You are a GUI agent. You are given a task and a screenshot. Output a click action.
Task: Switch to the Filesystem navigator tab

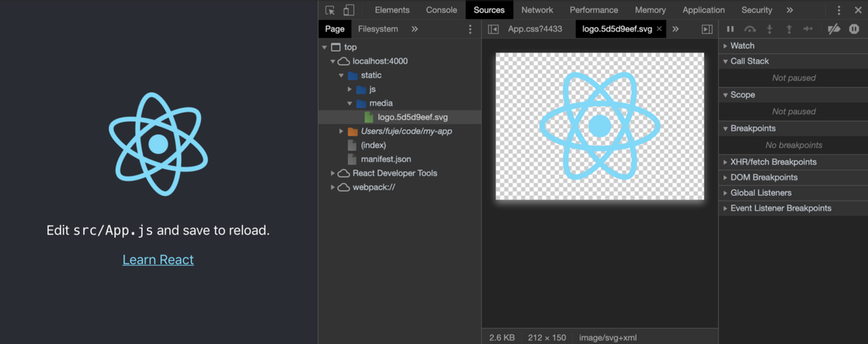pos(378,29)
